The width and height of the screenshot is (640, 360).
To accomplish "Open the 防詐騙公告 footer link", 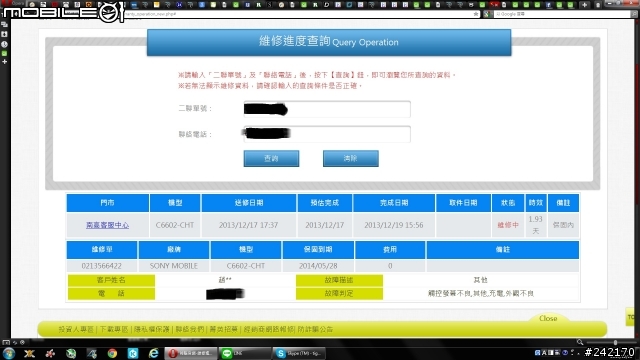I will 315,329.
